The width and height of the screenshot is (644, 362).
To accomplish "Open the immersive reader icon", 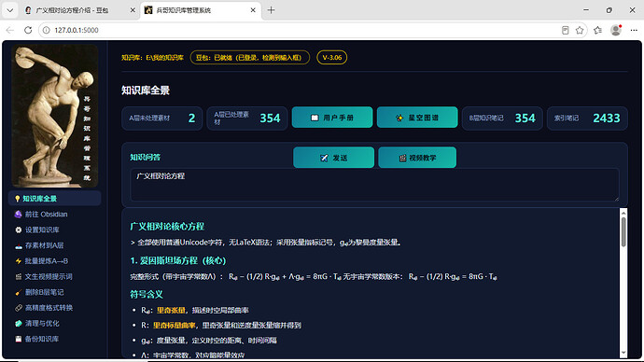I will [x=566, y=30].
